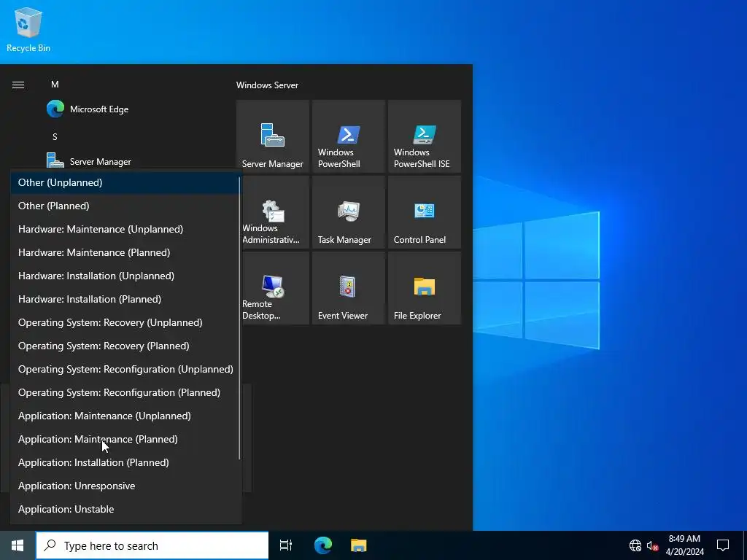Open the Server Manager tile
The height and width of the screenshot is (560, 747).
(x=273, y=136)
